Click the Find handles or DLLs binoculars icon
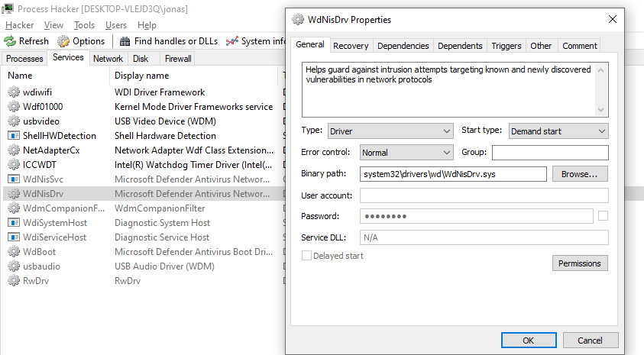Screen dimensions: 644x355 point(125,41)
